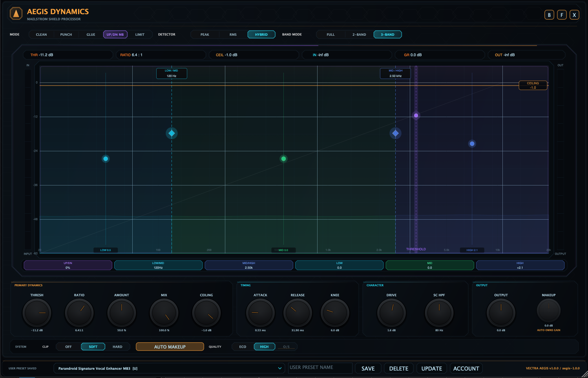Viewport: 588px width, 378px height.
Task: Select GLUE mode
Action: 91,35
